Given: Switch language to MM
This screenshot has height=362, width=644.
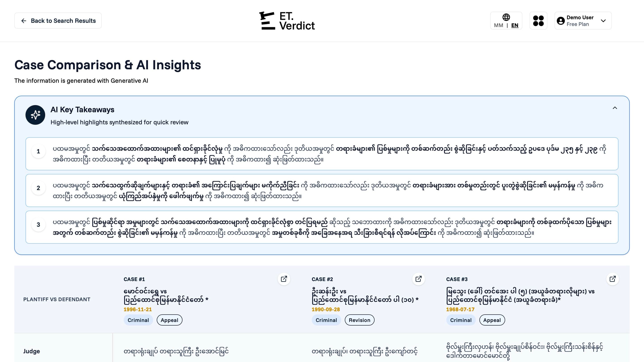Looking at the screenshot, I should pyautogui.click(x=498, y=25).
